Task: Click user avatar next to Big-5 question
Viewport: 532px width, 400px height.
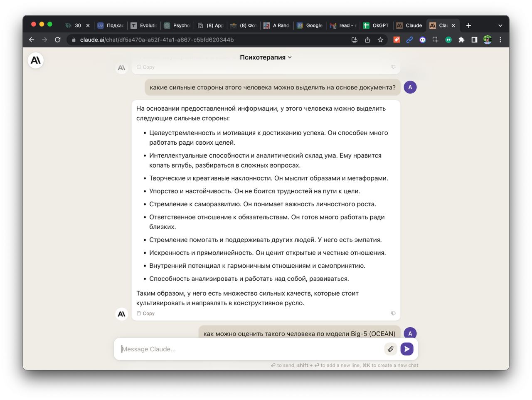Action: click(410, 333)
